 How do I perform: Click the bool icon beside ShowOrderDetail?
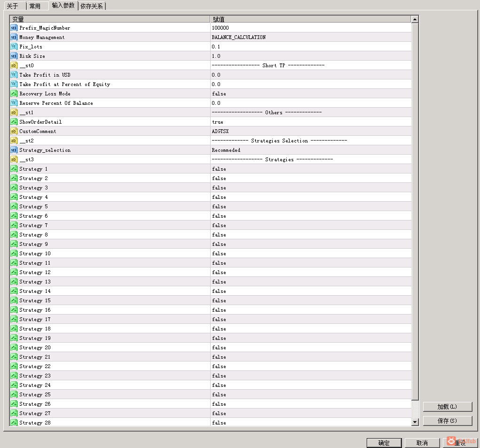click(14, 122)
